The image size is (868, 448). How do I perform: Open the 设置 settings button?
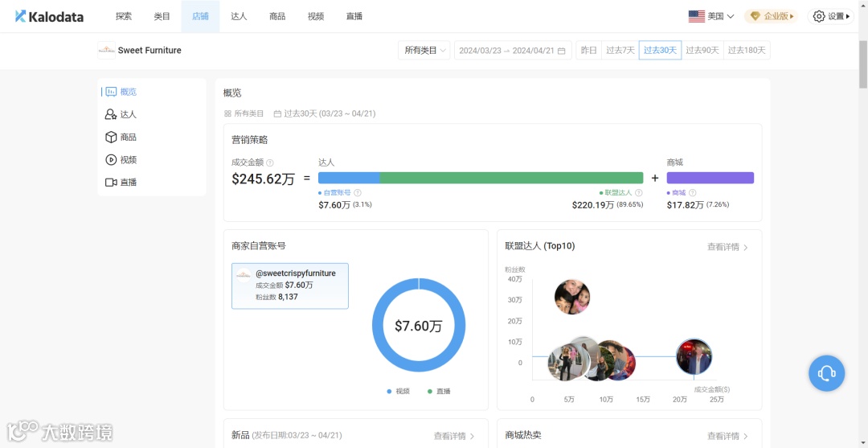click(x=830, y=17)
